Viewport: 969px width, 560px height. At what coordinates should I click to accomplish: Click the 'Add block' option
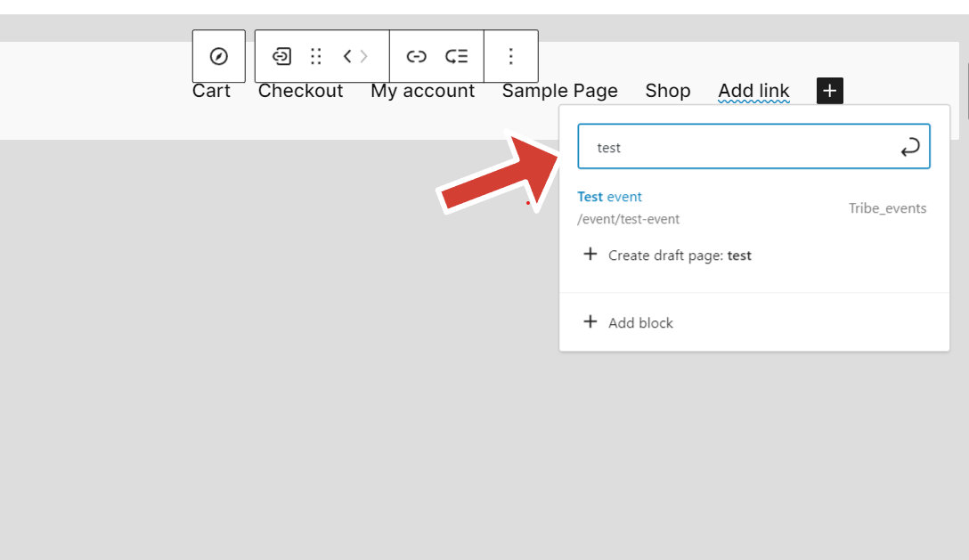pyautogui.click(x=639, y=323)
